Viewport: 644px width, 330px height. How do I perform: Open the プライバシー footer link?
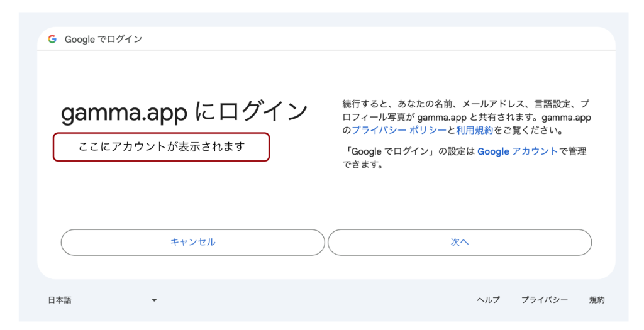pos(544,300)
